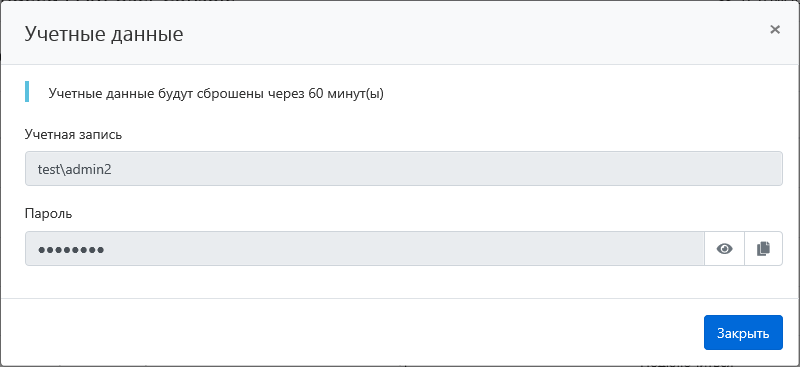This screenshot has width=800, height=367.
Task: Copy the password to clipboard
Action: [763, 249]
